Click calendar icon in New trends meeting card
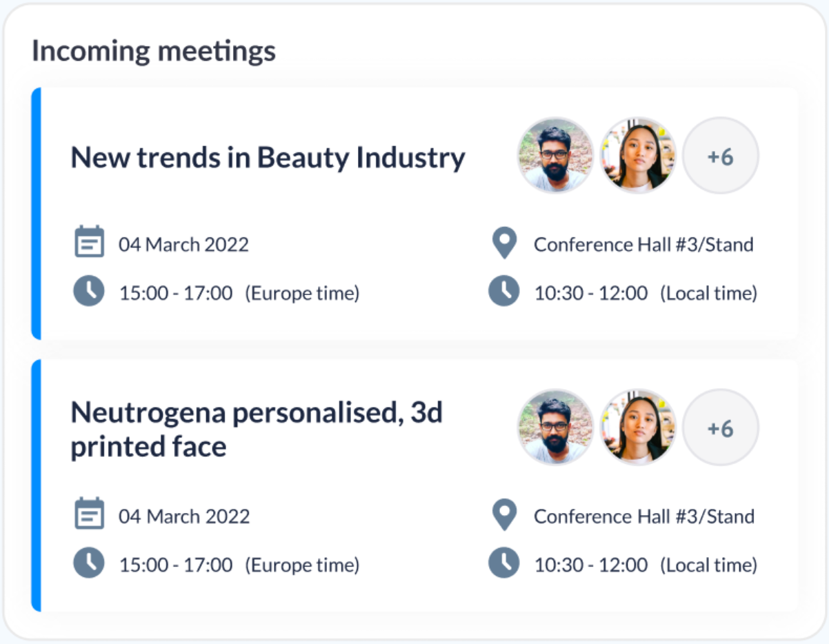This screenshot has width=829, height=644. point(89,243)
